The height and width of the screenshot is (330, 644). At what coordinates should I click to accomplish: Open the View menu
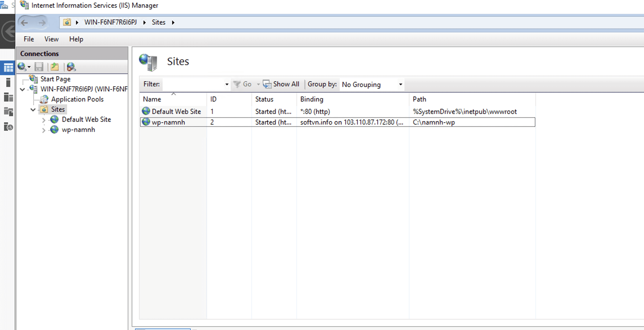coord(51,39)
